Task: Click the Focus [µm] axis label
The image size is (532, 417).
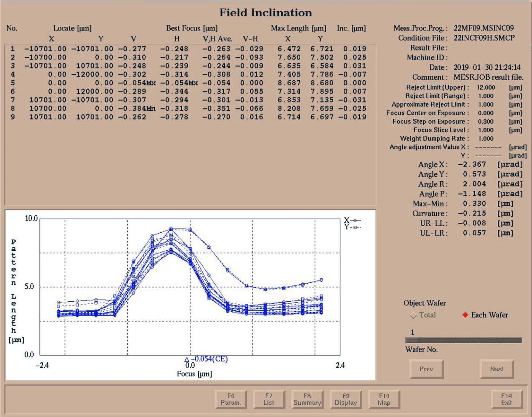Action: point(194,374)
